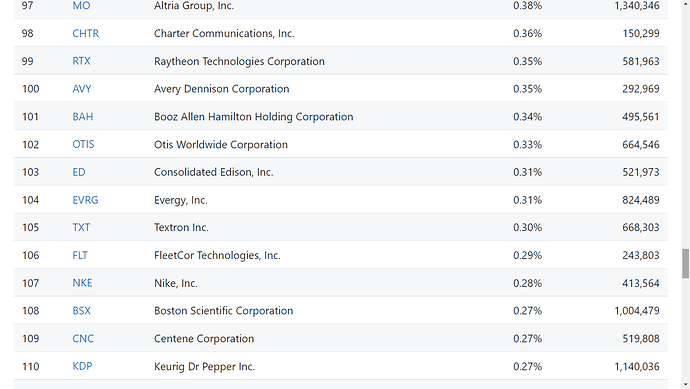Open the TXT ticker link

point(81,228)
